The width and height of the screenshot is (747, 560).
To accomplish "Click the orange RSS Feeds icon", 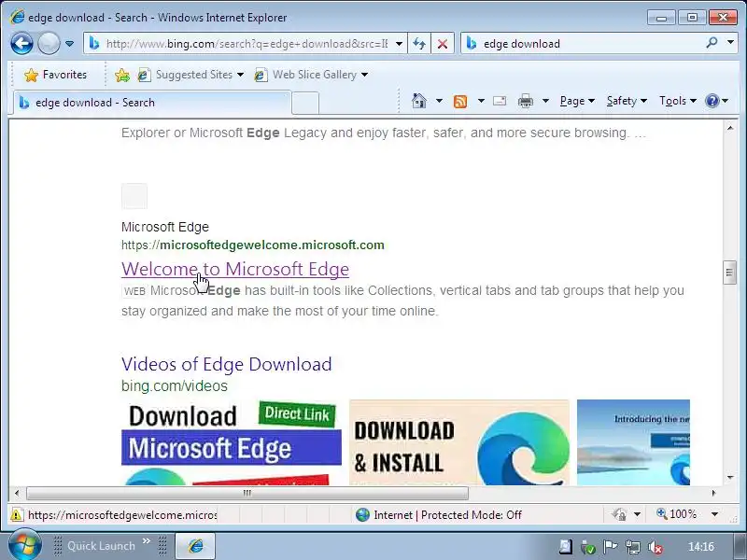I will pos(460,102).
